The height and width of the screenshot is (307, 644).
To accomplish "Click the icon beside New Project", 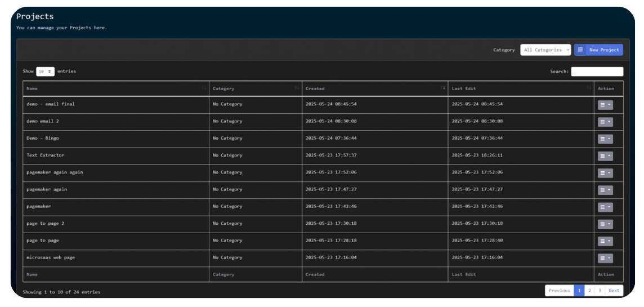I will coord(580,50).
